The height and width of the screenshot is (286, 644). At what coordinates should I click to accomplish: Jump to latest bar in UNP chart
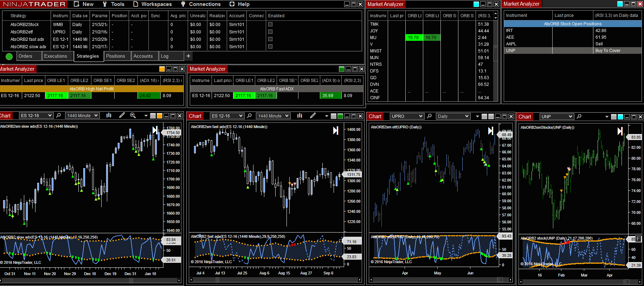(x=620, y=131)
